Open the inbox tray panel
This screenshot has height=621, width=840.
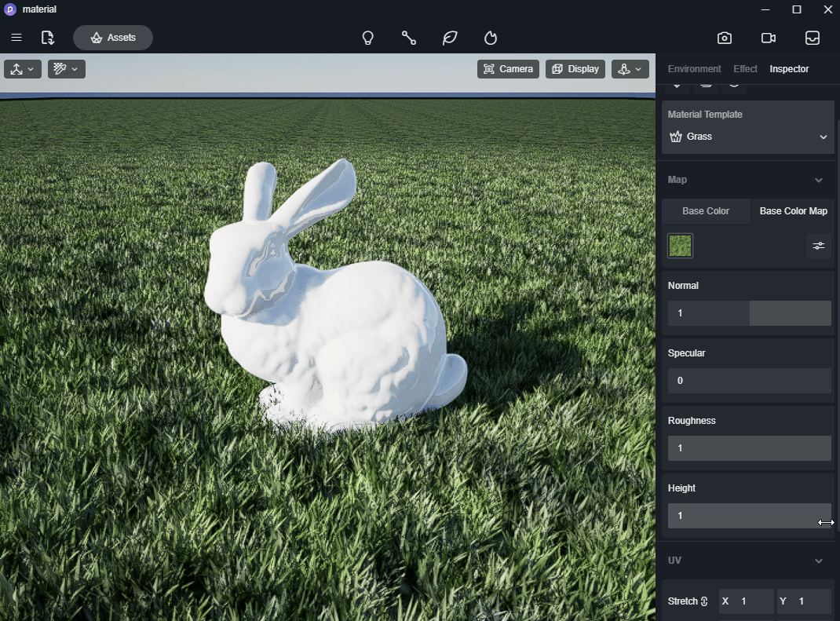pyautogui.click(x=813, y=38)
